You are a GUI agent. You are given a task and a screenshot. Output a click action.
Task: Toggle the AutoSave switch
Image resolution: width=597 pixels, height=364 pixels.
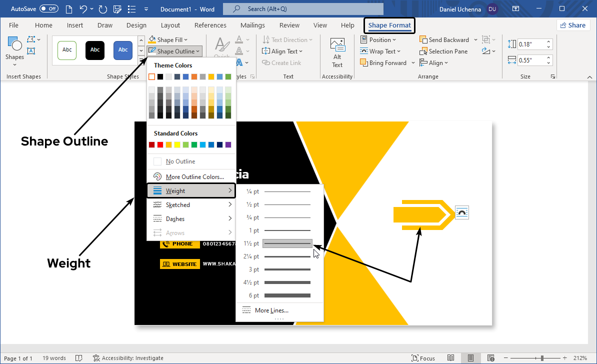49,9
